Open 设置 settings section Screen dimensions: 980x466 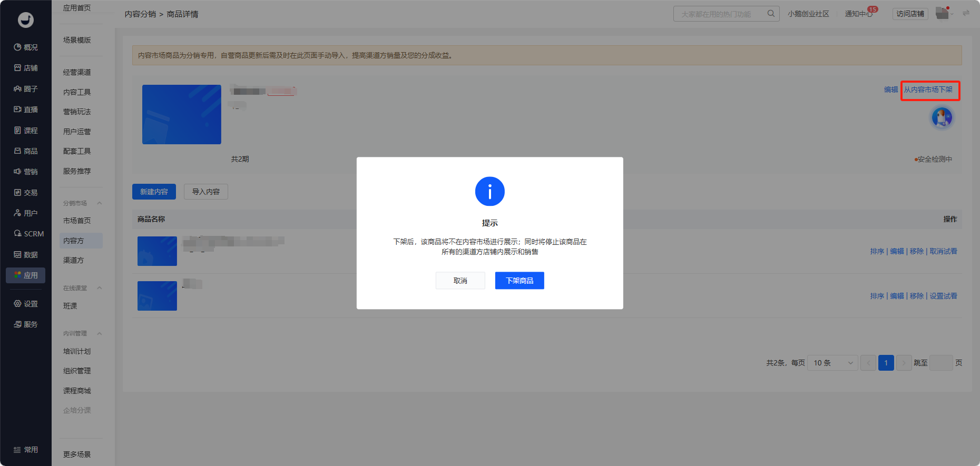pos(26,304)
